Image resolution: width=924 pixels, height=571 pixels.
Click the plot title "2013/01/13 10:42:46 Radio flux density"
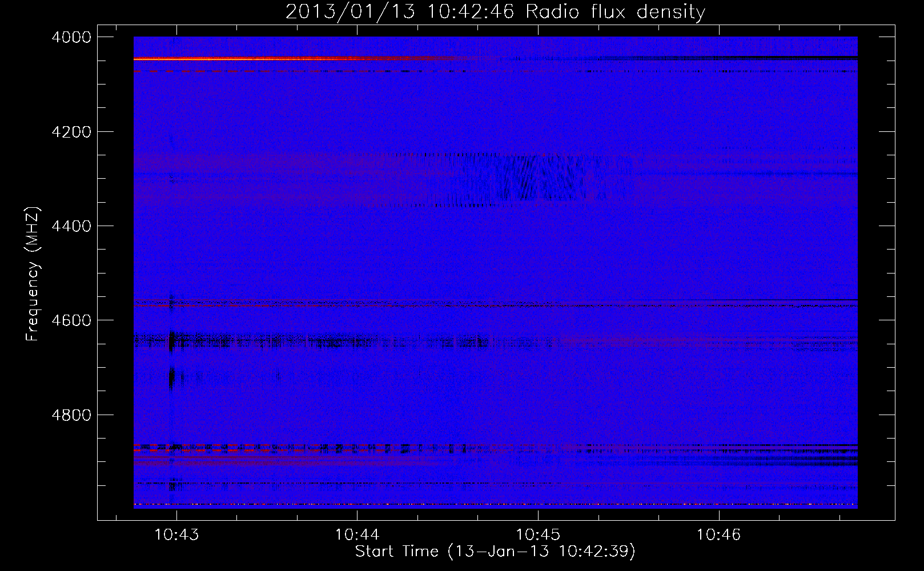pos(495,11)
